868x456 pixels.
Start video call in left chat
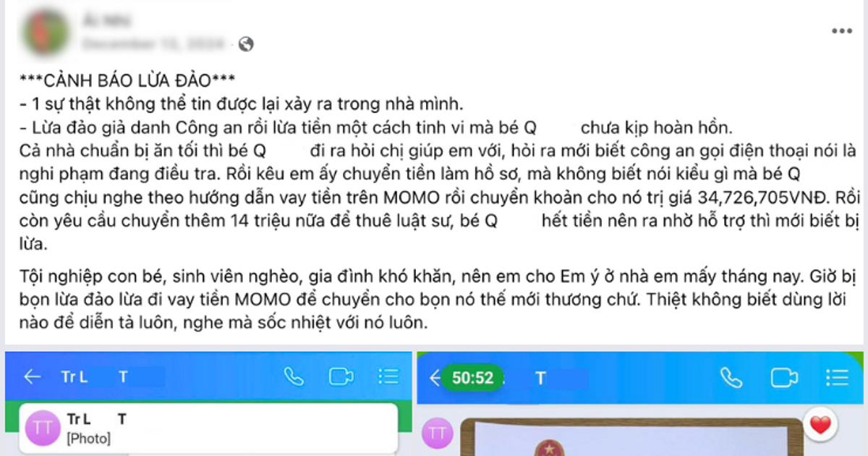click(341, 376)
